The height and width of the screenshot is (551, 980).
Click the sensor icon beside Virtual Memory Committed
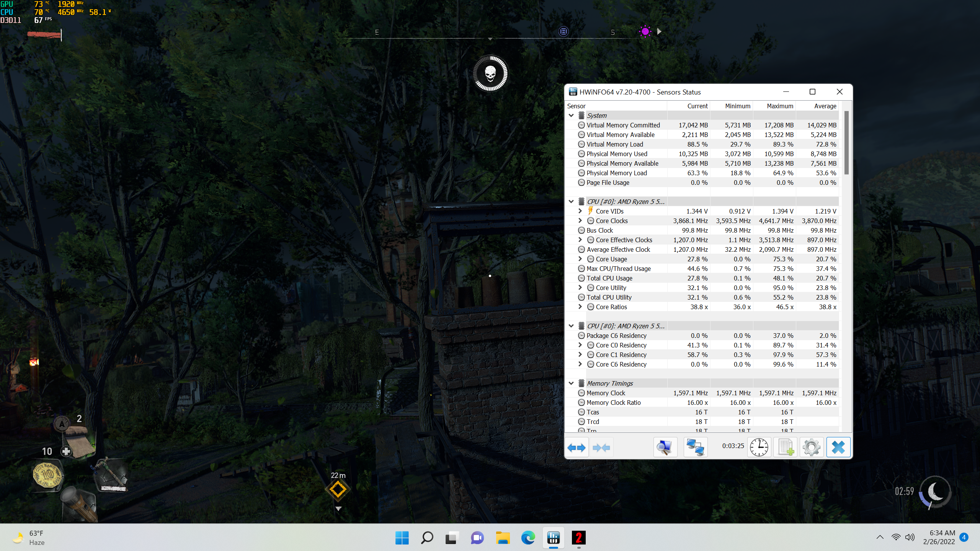(x=581, y=125)
